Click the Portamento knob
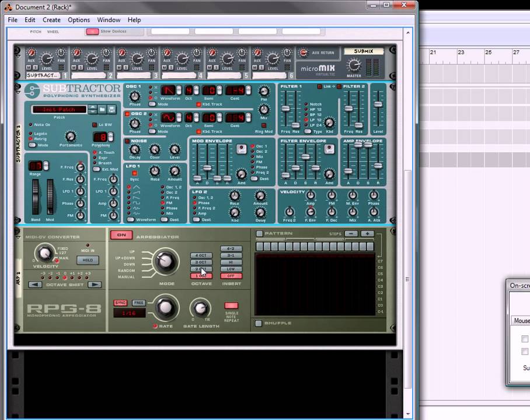The height and width of the screenshot is (420, 530). click(x=70, y=136)
